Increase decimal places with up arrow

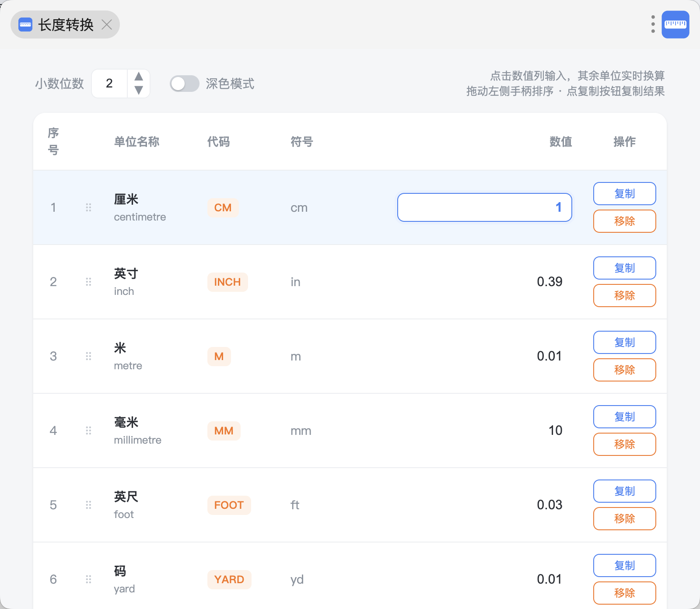[139, 77]
